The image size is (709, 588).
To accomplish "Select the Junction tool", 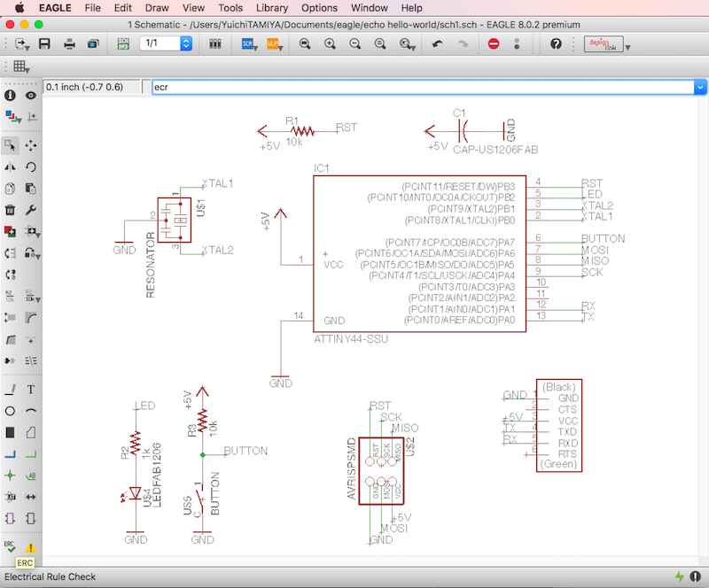I will pyautogui.click(x=10, y=476).
